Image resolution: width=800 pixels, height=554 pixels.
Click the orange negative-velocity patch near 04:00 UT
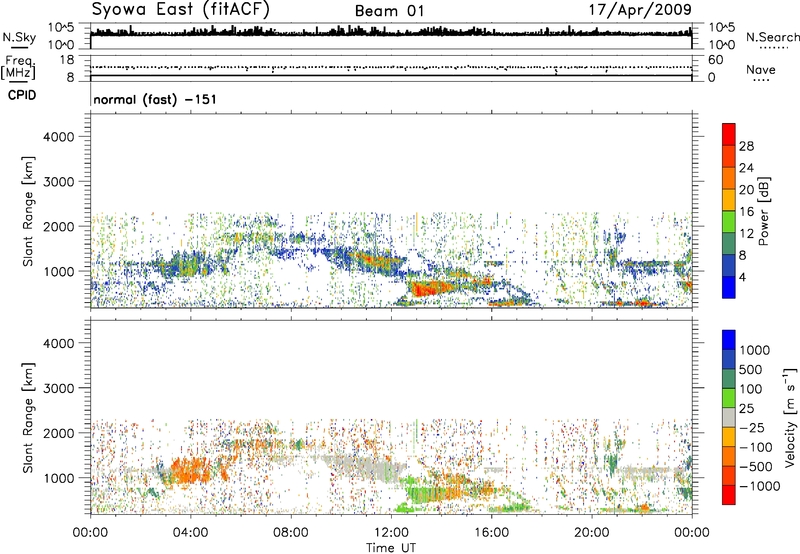(x=189, y=470)
